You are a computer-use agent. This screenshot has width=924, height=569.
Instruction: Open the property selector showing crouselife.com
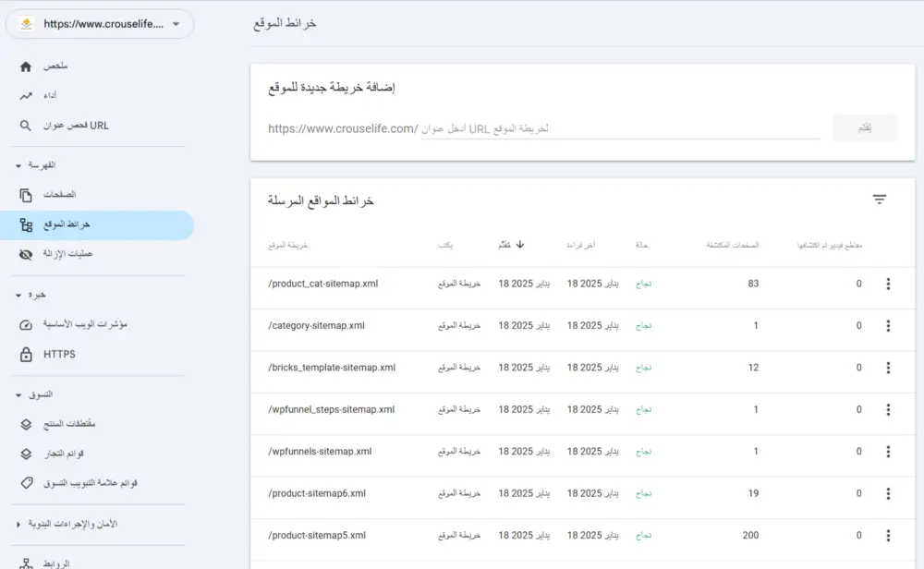(99, 24)
